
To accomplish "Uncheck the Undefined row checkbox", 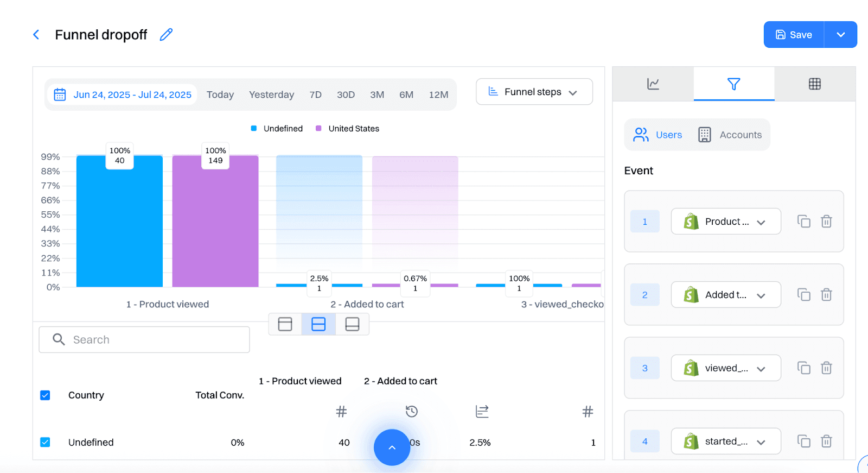I will [46, 443].
